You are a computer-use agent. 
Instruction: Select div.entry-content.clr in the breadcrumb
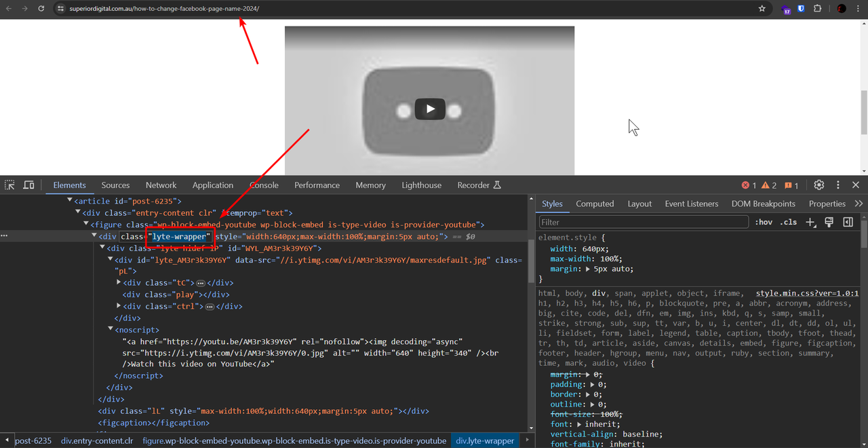click(97, 441)
